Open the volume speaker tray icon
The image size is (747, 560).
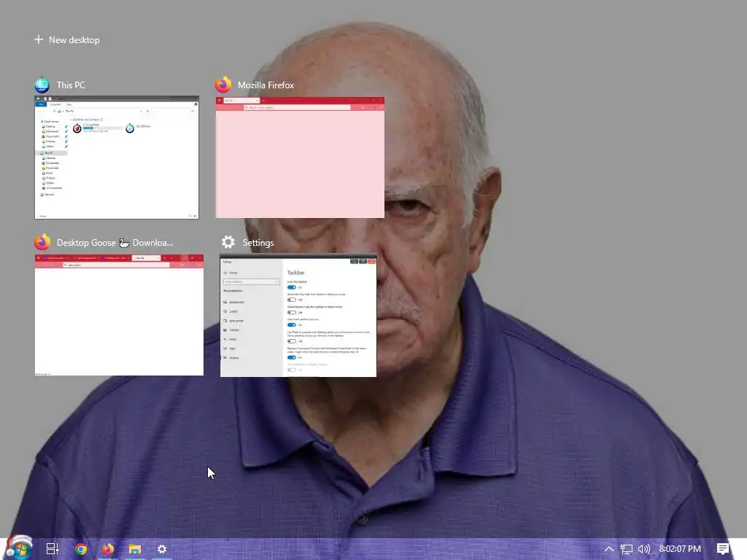(x=644, y=549)
